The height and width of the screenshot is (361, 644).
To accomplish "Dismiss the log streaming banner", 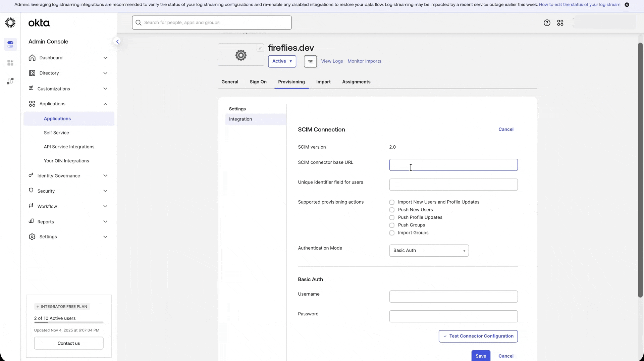I will [x=627, y=5].
